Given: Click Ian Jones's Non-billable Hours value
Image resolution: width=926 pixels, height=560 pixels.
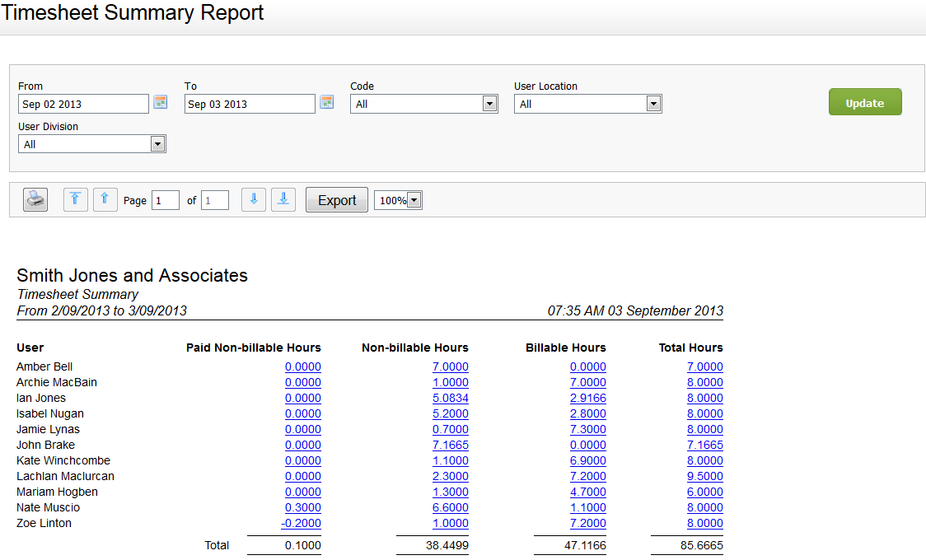Looking at the screenshot, I should point(450,398).
